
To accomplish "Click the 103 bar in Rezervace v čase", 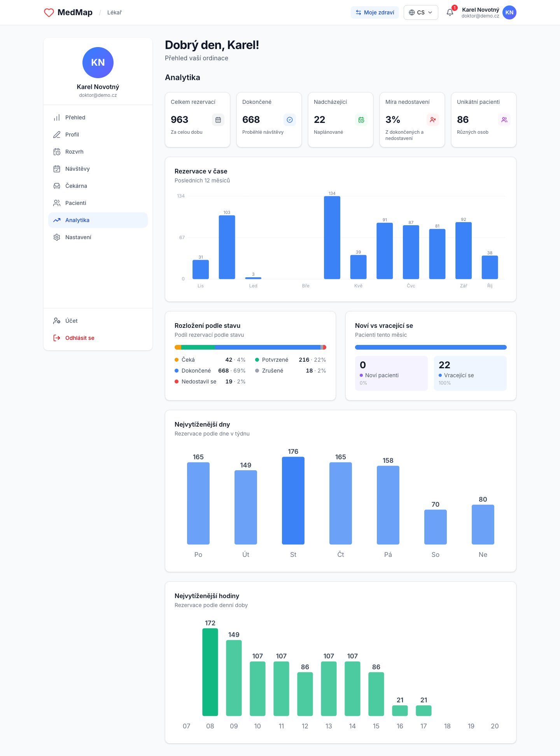I will 227,247.
